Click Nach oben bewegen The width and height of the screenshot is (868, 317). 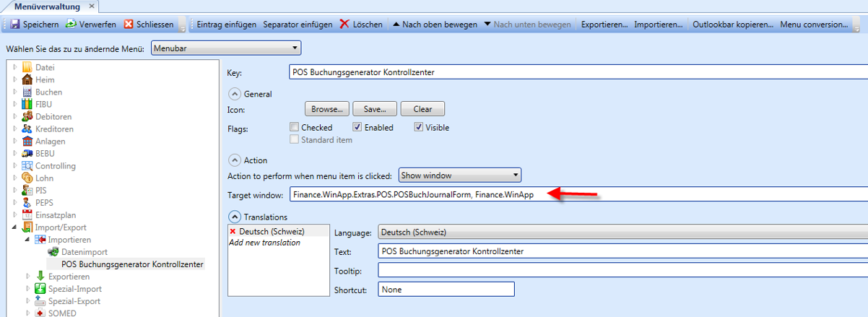434,25
